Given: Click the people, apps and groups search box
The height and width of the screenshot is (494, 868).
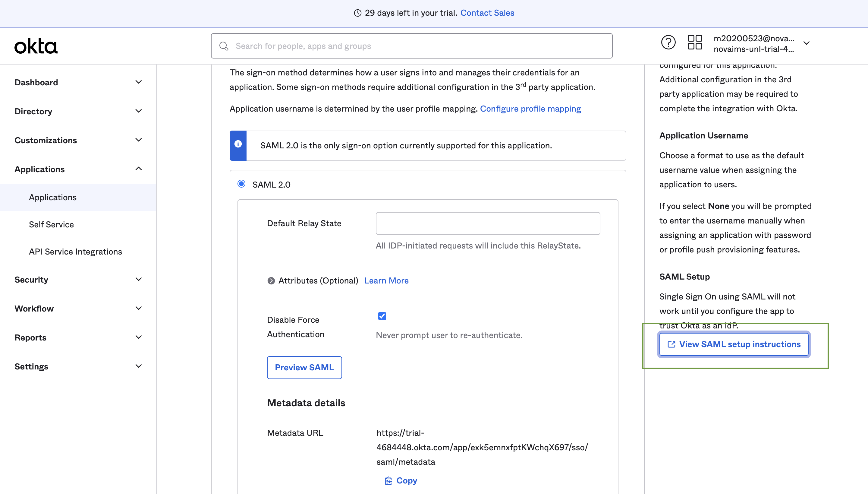Looking at the screenshot, I should (x=411, y=46).
